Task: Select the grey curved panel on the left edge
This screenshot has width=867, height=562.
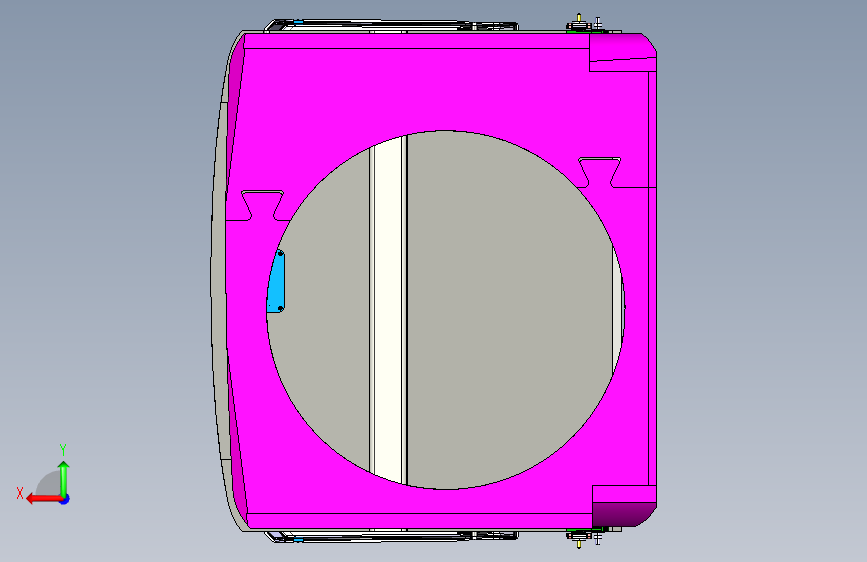Action: tap(220, 282)
